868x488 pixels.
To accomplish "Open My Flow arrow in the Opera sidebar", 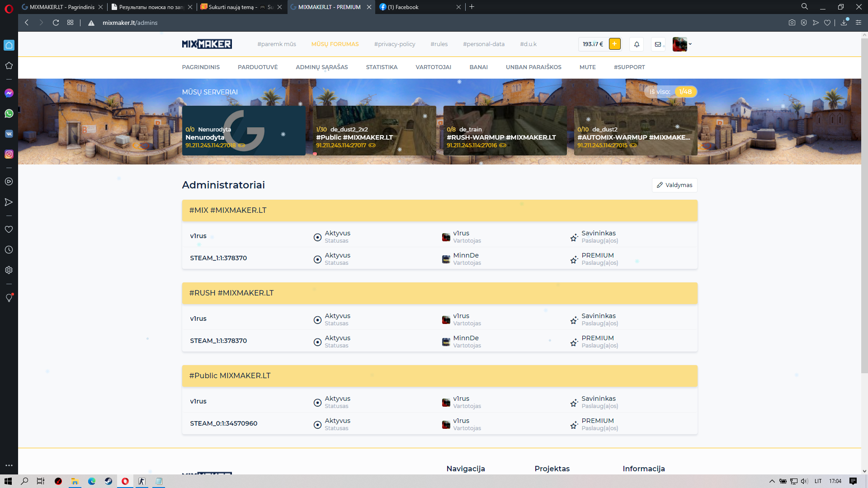I will pos(9,202).
